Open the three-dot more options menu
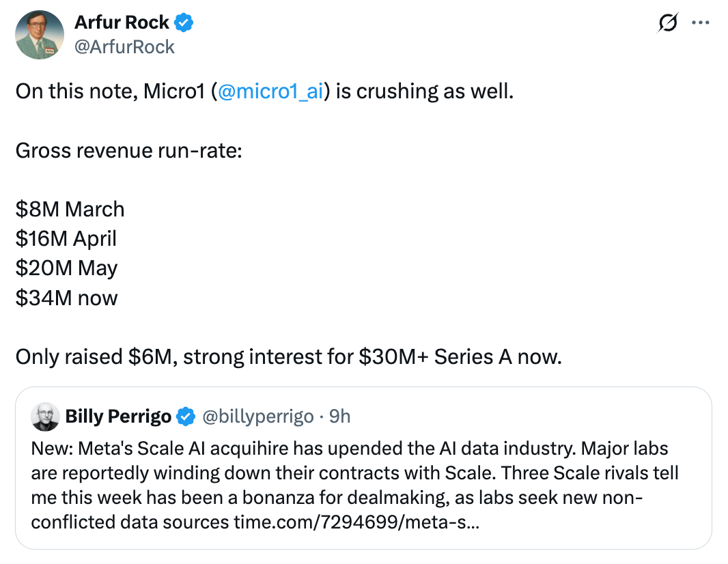The image size is (728, 564). pos(701,23)
